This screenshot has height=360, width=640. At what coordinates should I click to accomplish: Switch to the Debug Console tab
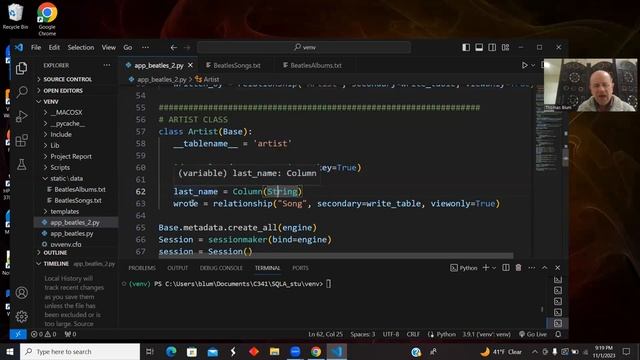click(221, 268)
